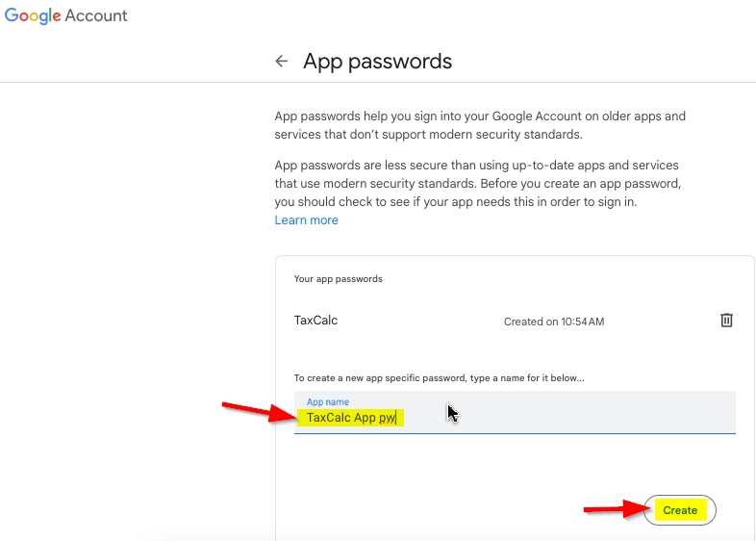This screenshot has height=541, width=756.
Task: Click the instruction to type a name below
Action: [x=439, y=378]
